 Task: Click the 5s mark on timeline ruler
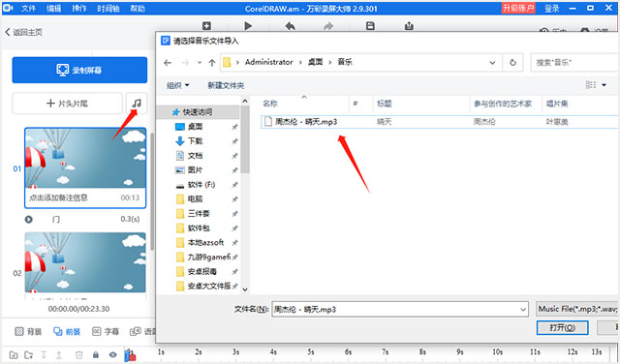(x=311, y=351)
